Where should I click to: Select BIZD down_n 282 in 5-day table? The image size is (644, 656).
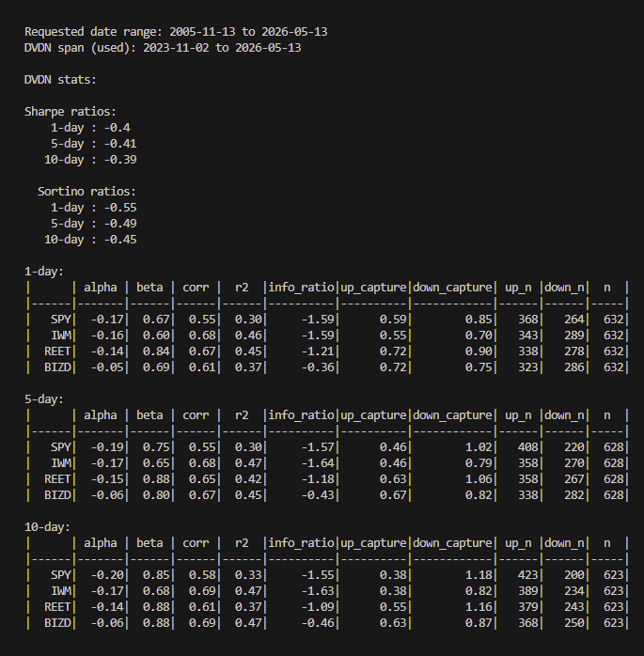574,495
